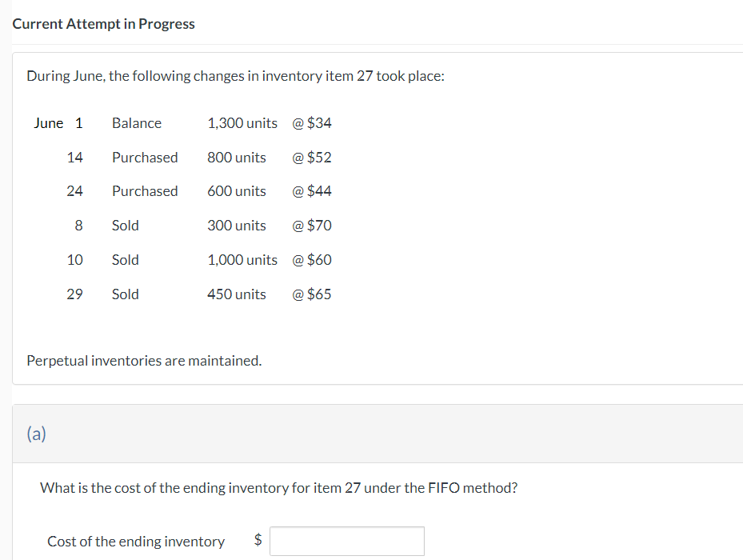Expand the question part (a) panel
This screenshot has height=560, width=743.
click(35, 433)
